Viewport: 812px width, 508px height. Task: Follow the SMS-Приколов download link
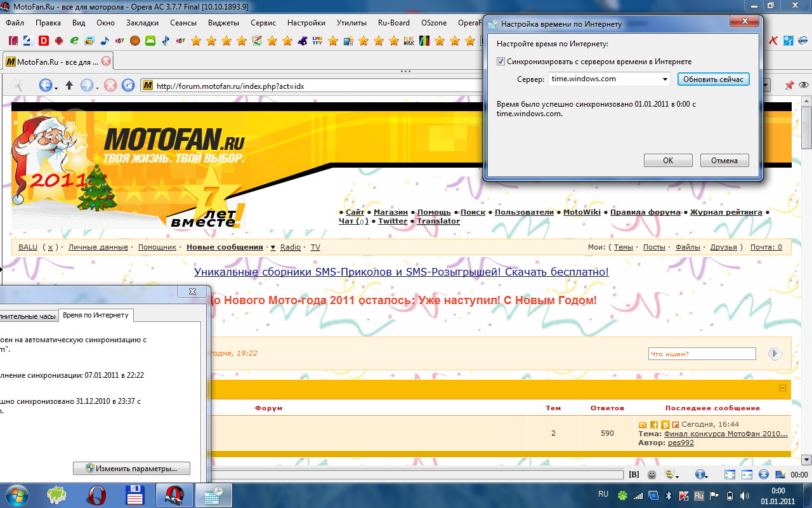tap(401, 272)
